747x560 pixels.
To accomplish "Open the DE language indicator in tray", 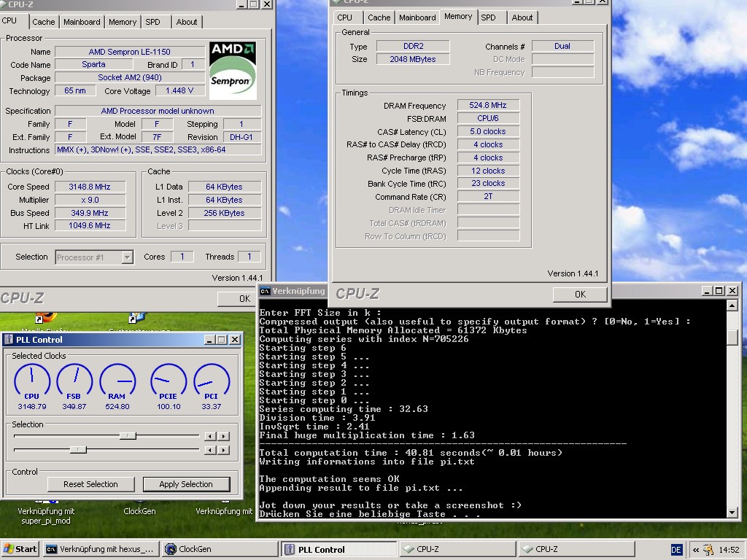I will coord(676,550).
